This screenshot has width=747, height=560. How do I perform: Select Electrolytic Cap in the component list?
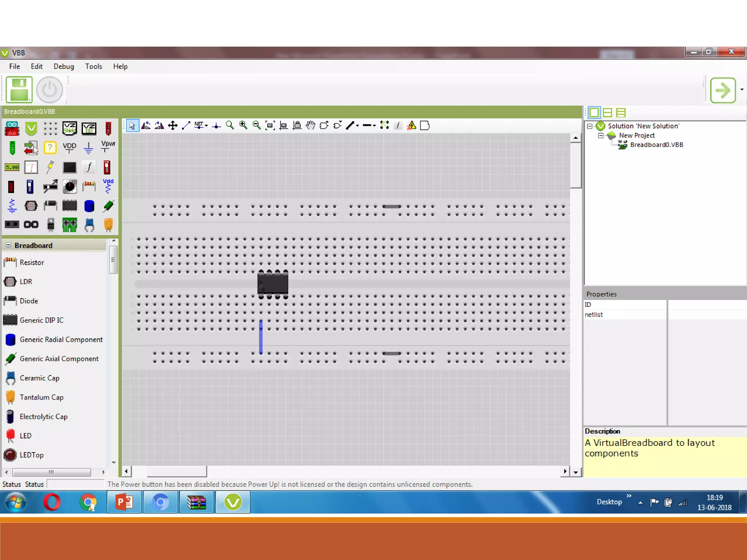tap(43, 416)
